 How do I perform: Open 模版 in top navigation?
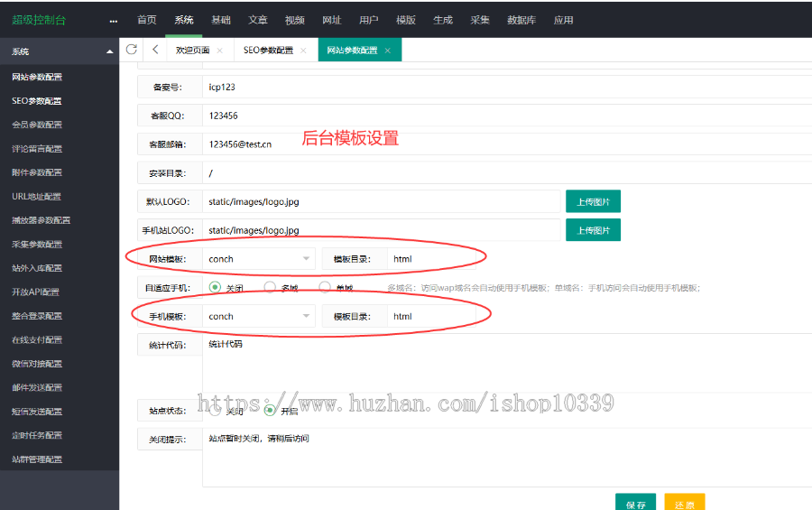(405, 20)
